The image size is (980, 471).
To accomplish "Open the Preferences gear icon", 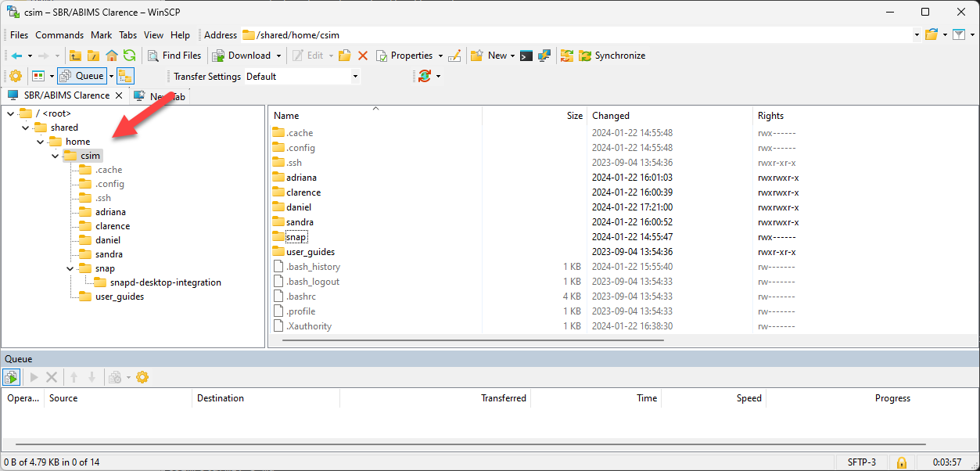I will pyautogui.click(x=15, y=76).
